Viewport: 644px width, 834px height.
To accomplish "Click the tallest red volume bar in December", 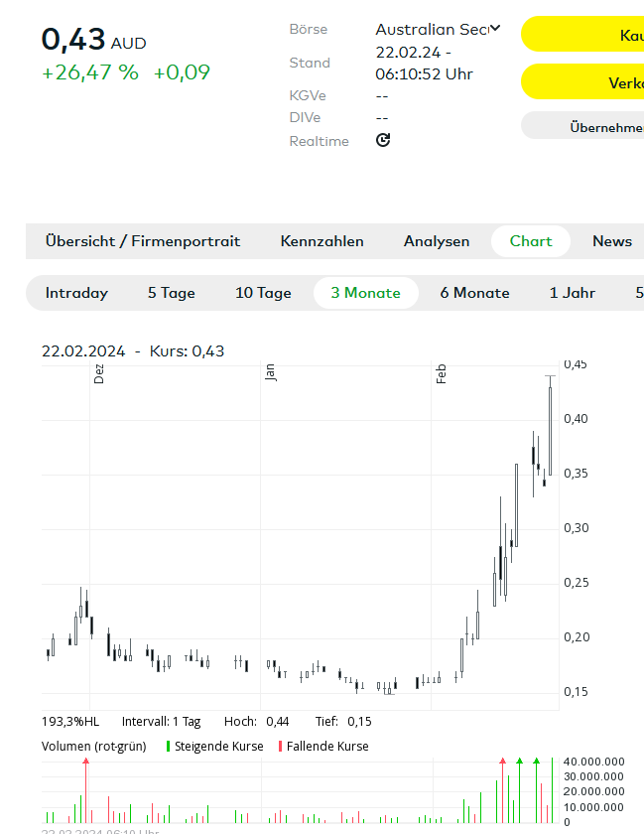I will pyautogui.click(x=86, y=791).
